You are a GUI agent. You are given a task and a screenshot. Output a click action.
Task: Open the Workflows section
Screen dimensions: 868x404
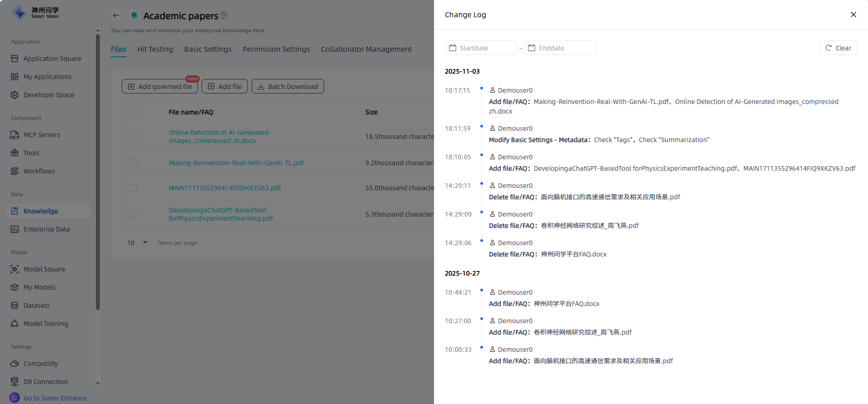[39, 171]
